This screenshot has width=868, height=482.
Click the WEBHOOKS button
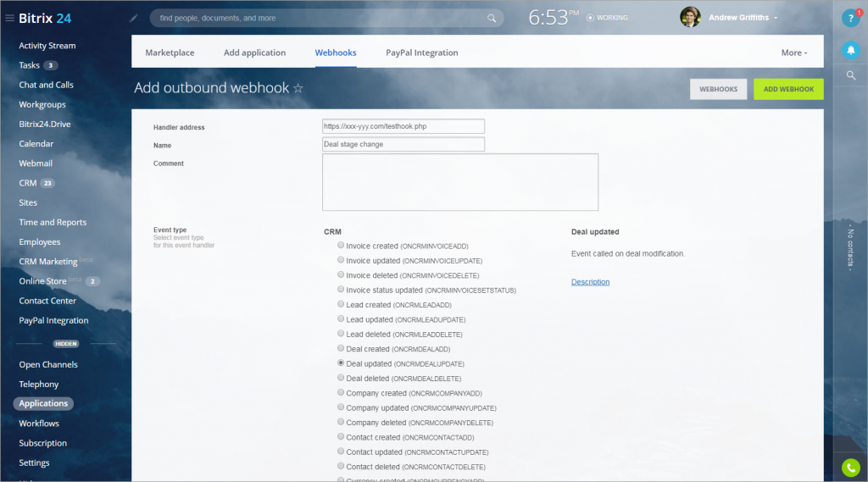718,89
